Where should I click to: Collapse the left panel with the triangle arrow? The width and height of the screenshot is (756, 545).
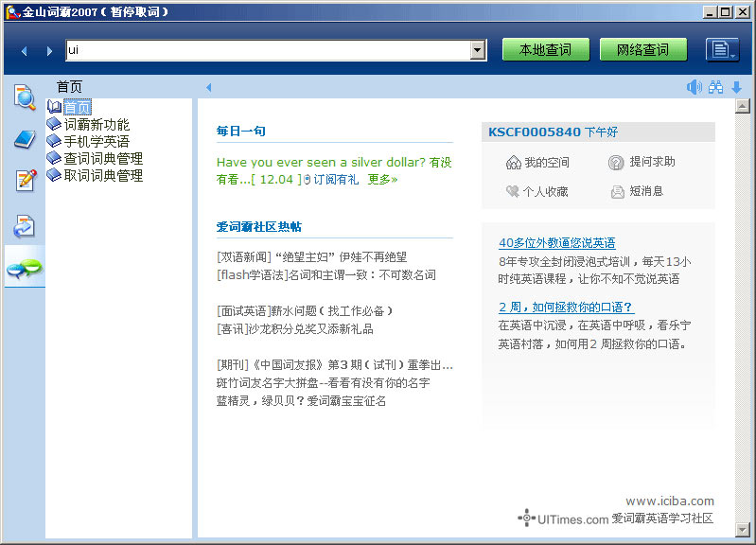coord(209,87)
